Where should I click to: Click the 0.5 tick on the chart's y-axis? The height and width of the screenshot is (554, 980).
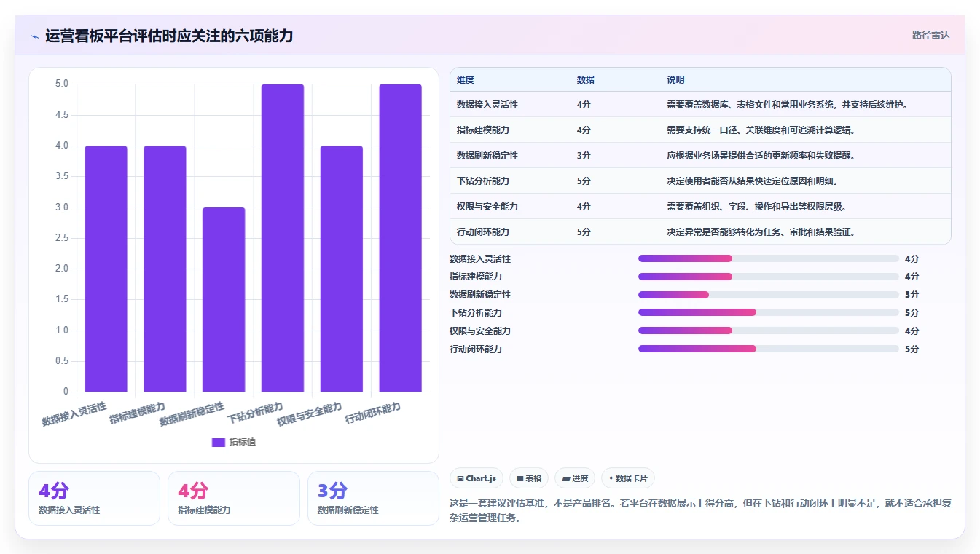62,361
